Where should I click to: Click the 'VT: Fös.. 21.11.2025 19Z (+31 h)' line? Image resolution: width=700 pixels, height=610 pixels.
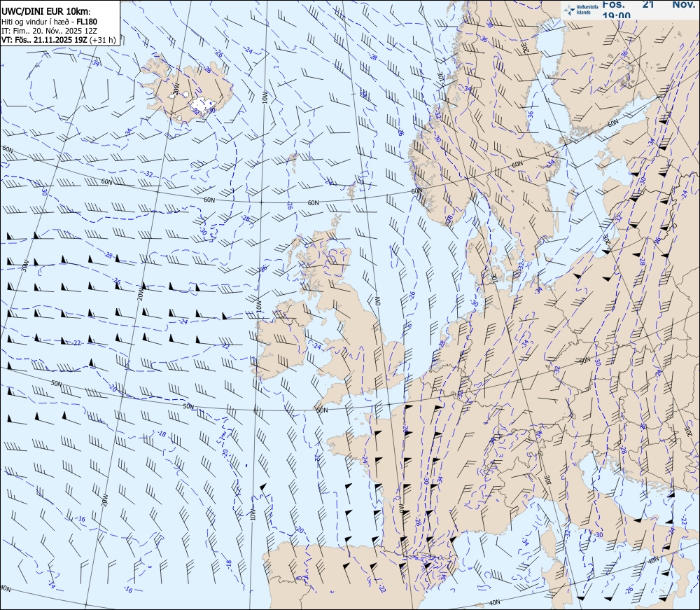(x=59, y=40)
